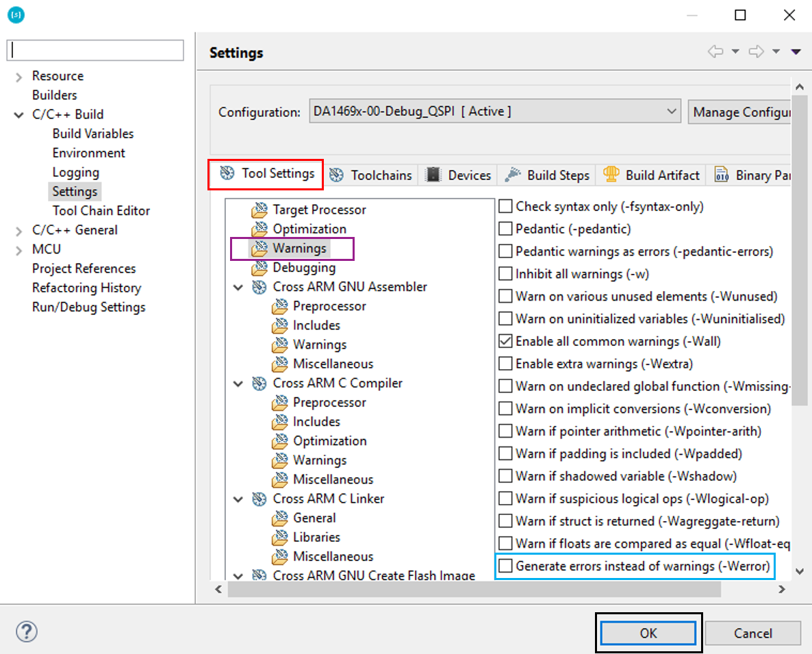Viewport: 812px width, 654px height.
Task: Click the vertical scrollbar thumb on right
Action: click(800, 249)
